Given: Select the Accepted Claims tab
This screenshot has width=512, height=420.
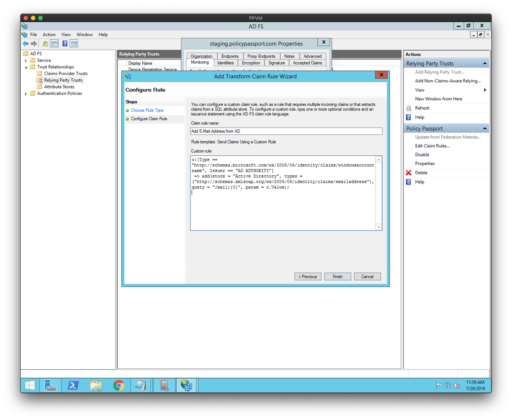Looking at the screenshot, I should [x=307, y=63].
